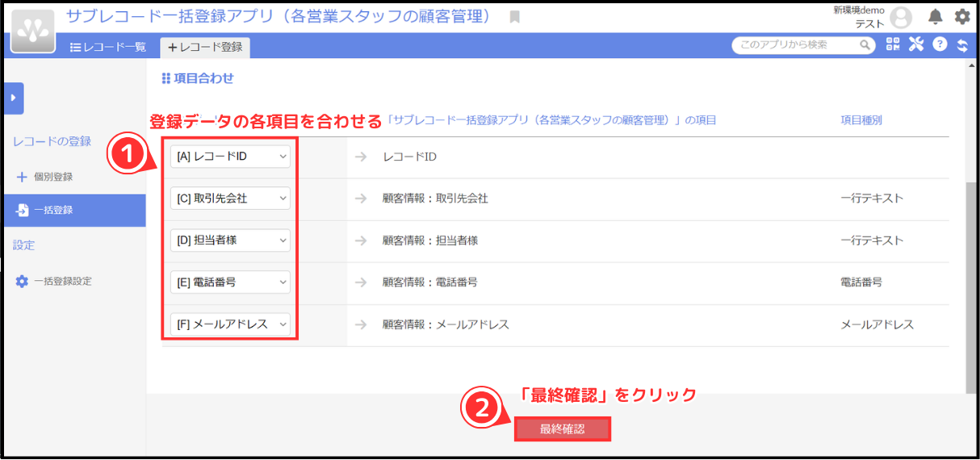Focus the このアプリから検索 search field
Screen dimensions: 980x460
point(803,45)
